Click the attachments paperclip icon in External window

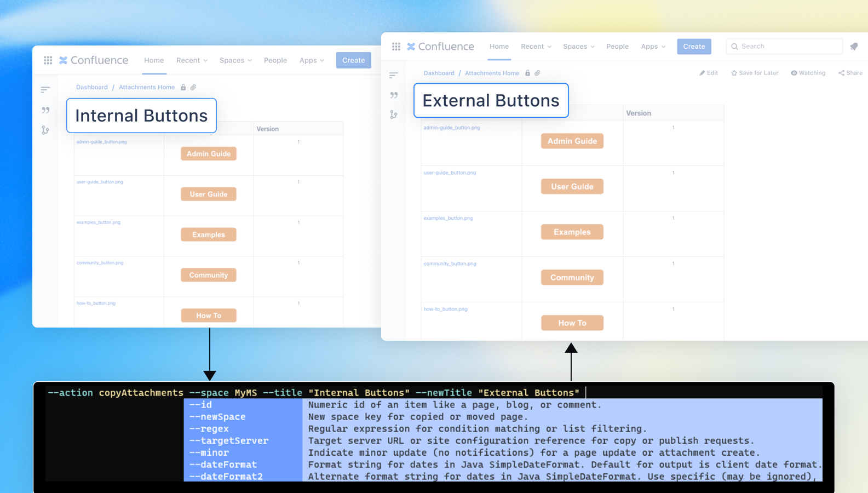point(537,73)
